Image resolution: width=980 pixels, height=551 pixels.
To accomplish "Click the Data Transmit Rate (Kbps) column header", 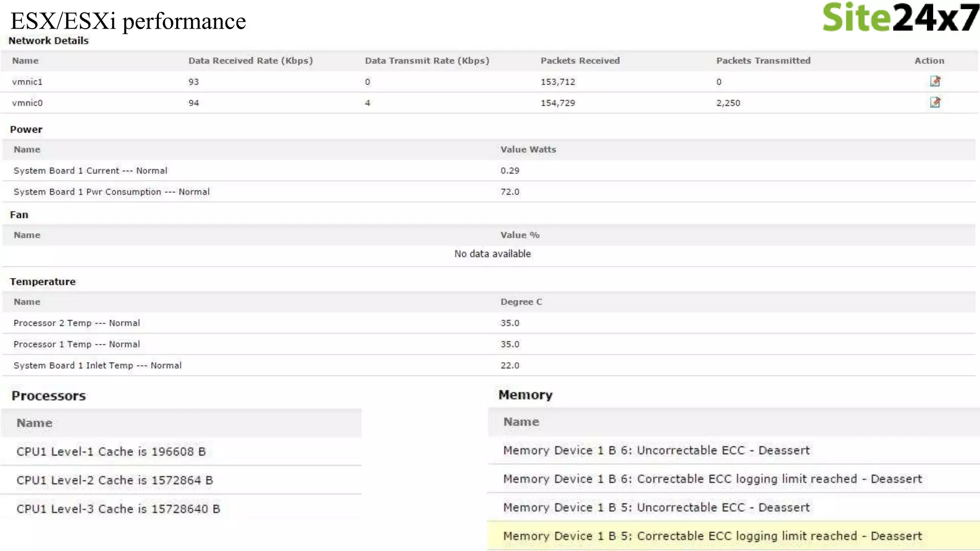I will tap(427, 61).
